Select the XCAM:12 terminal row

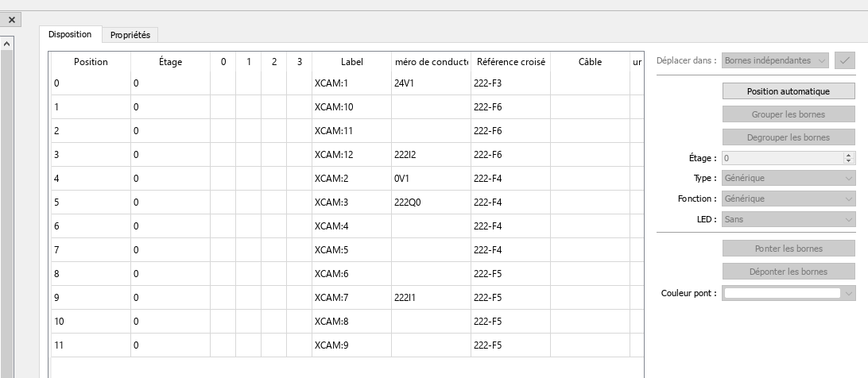[x=351, y=155]
